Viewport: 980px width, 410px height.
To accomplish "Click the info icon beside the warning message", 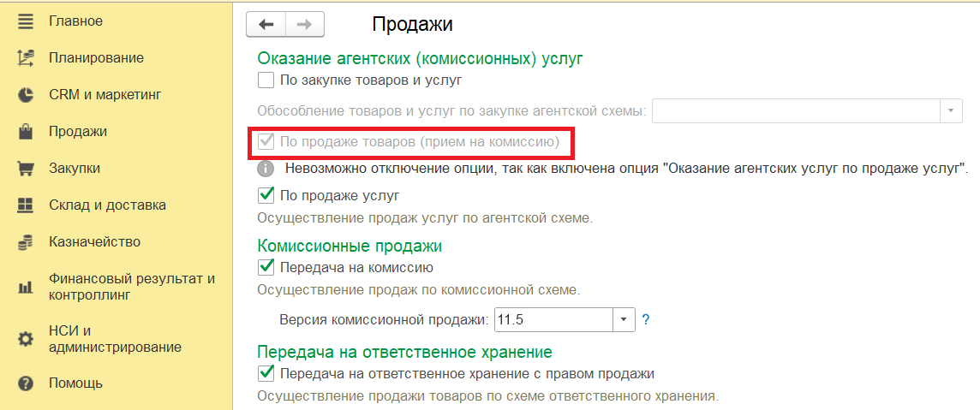I will coord(266,169).
